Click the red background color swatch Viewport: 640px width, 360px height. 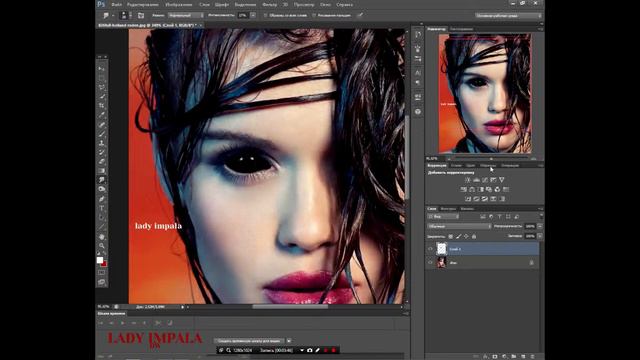(104, 264)
